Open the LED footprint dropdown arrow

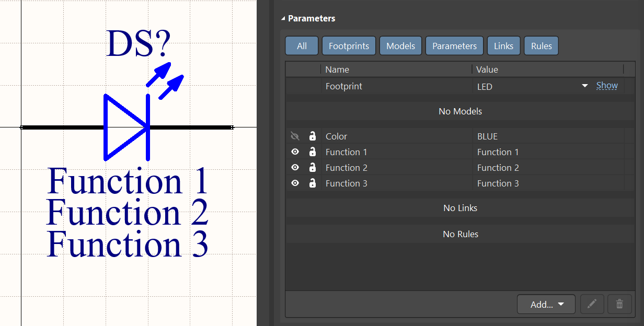click(x=584, y=85)
